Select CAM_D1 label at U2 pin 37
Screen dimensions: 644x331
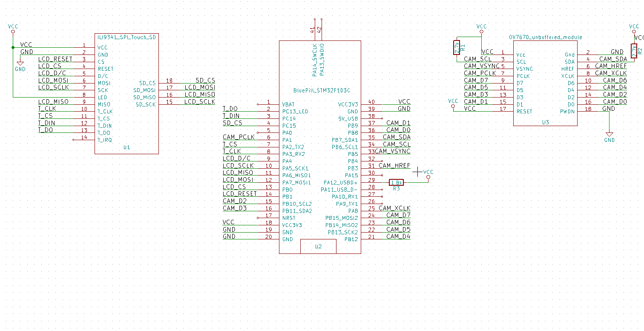[399, 123]
